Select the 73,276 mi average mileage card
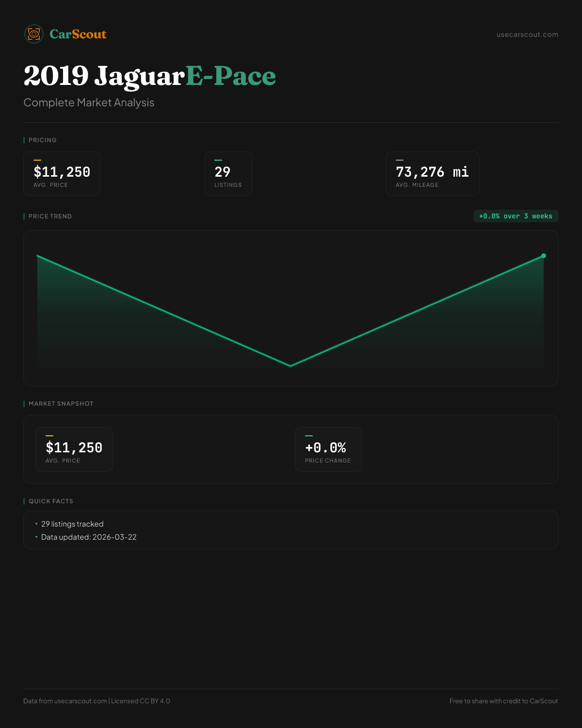 [x=432, y=174]
